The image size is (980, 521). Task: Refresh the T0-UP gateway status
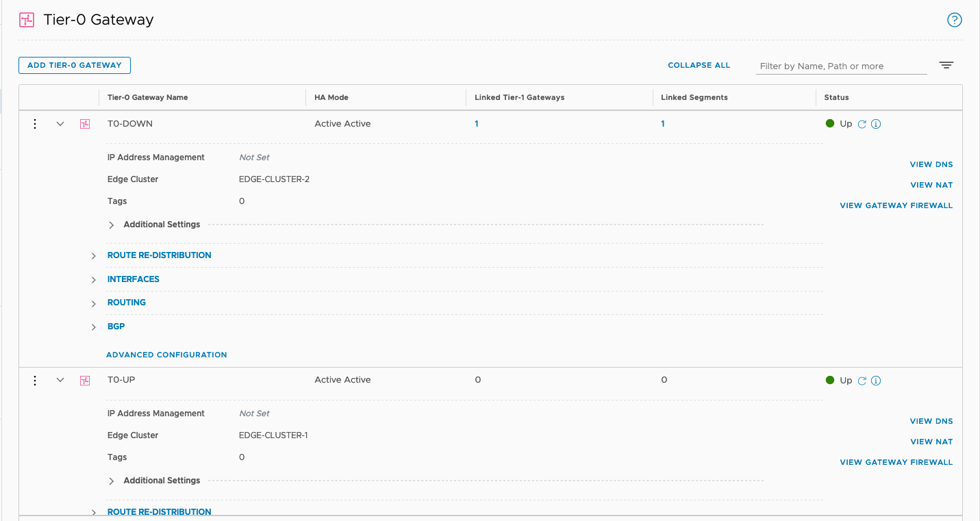click(x=862, y=381)
